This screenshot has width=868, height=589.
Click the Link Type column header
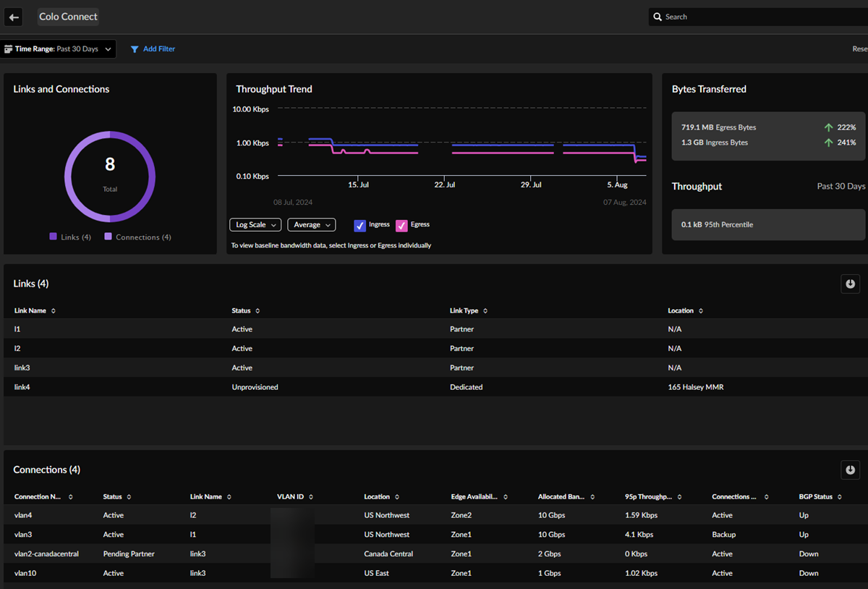pos(464,311)
